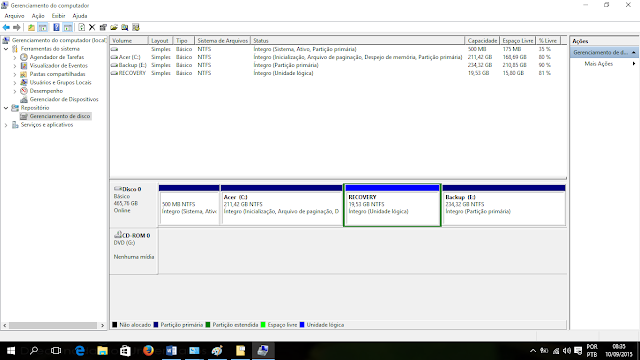Viewport: 640px width, 360px height.
Task: Click the open-folder icon in toolbar
Action: [114, 27]
